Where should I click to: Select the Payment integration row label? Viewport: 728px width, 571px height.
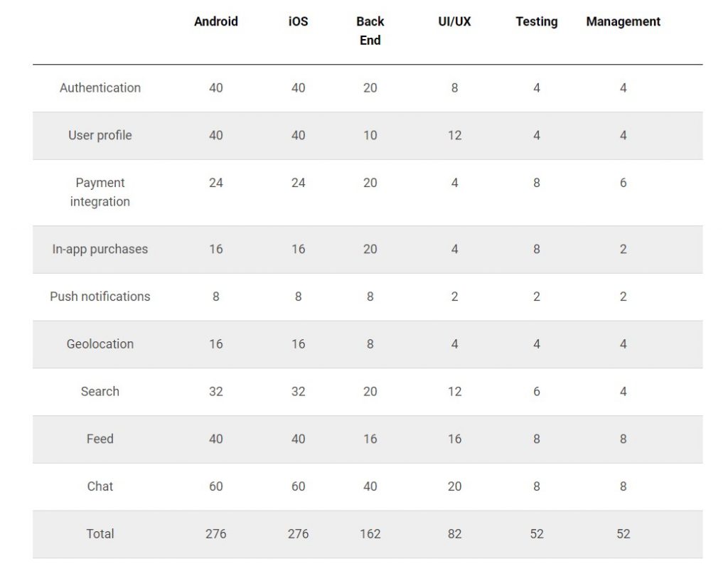tap(100, 192)
